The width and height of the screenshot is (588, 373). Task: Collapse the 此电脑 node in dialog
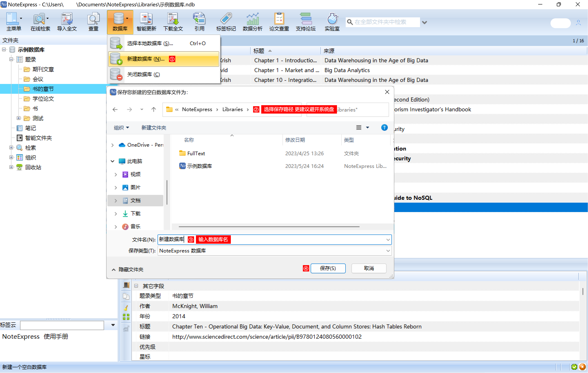coord(113,161)
